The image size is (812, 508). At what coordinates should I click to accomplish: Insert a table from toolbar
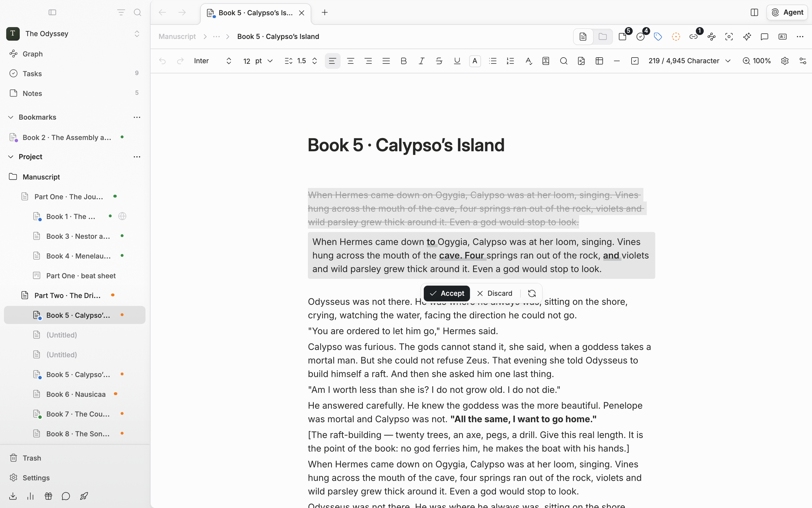(x=599, y=61)
